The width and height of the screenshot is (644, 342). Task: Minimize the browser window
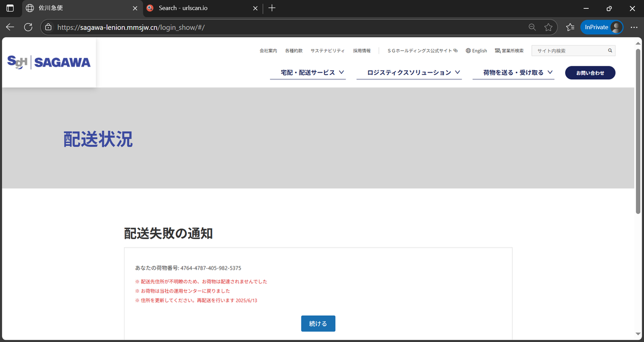click(x=587, y=8)
